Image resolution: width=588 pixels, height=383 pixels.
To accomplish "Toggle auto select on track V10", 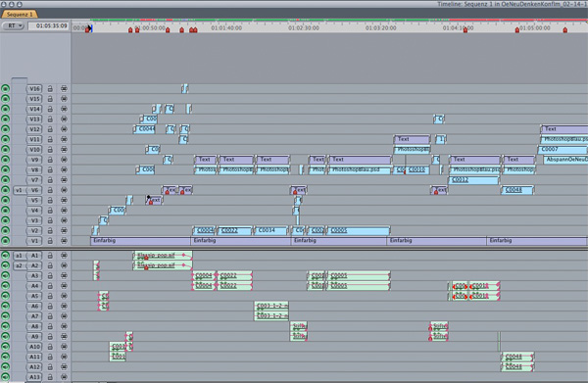I will 64,150.
